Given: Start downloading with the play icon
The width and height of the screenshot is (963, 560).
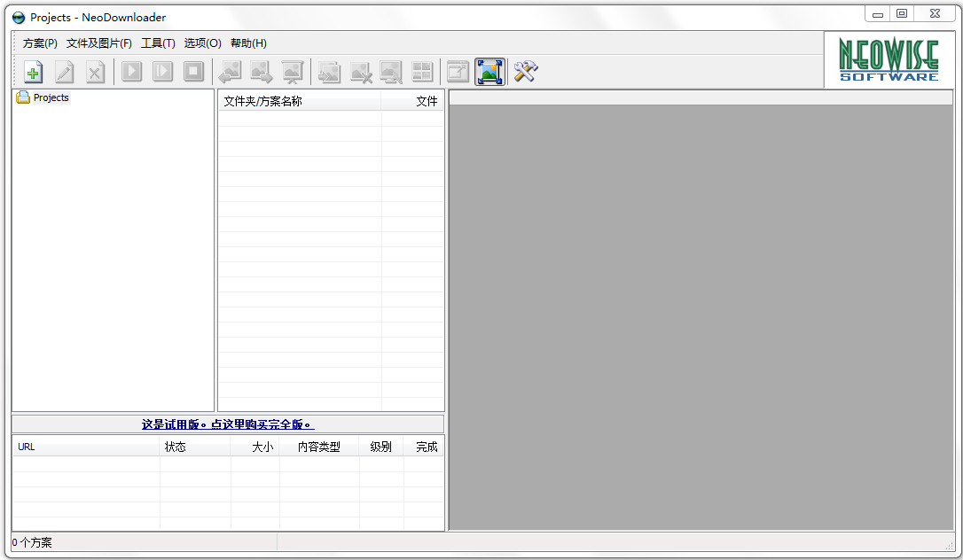Looking at the screenshot, I should (x=131, y=72).
